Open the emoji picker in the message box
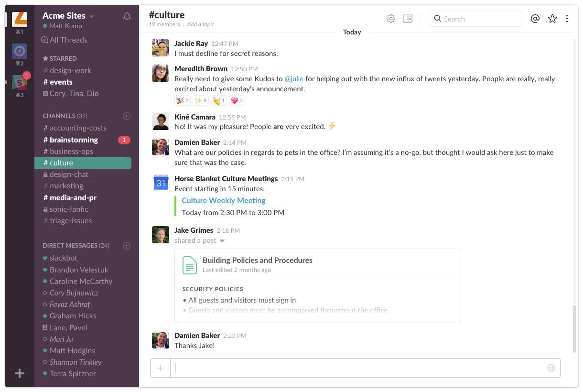This screenshot has height=392, width=583. point(551,368)
